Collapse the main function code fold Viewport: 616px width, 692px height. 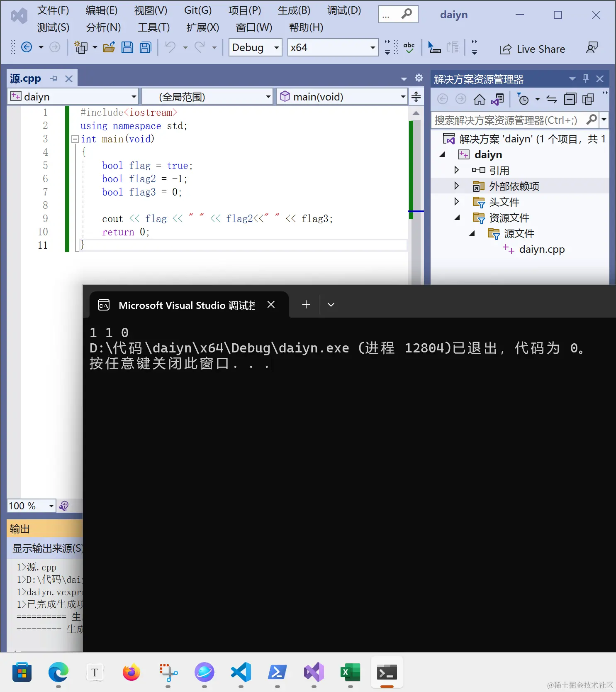75,139
